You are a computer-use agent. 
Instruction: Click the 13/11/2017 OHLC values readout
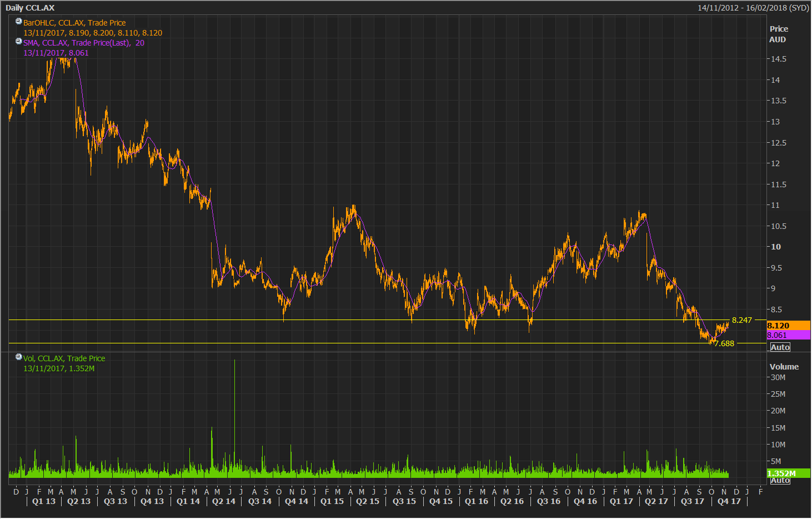(x=93, y=33)
